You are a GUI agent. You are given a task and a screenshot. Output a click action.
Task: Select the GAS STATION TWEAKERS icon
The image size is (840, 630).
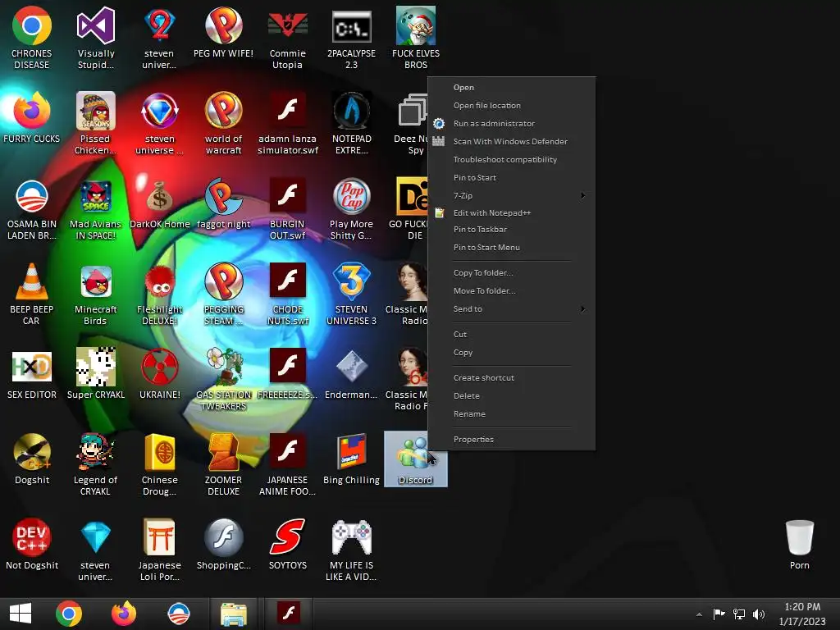(223, 379)
